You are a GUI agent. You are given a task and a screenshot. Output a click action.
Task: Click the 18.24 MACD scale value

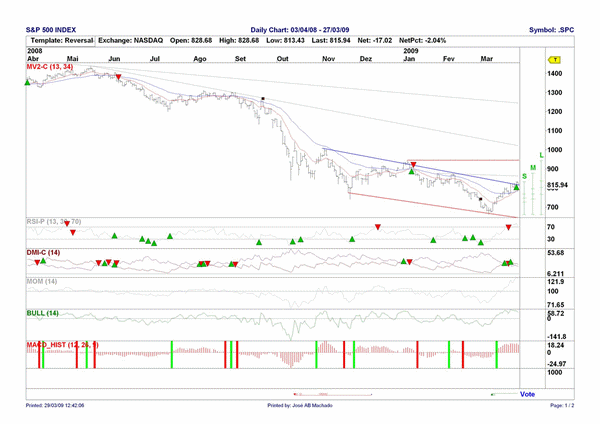click(556, 345)
